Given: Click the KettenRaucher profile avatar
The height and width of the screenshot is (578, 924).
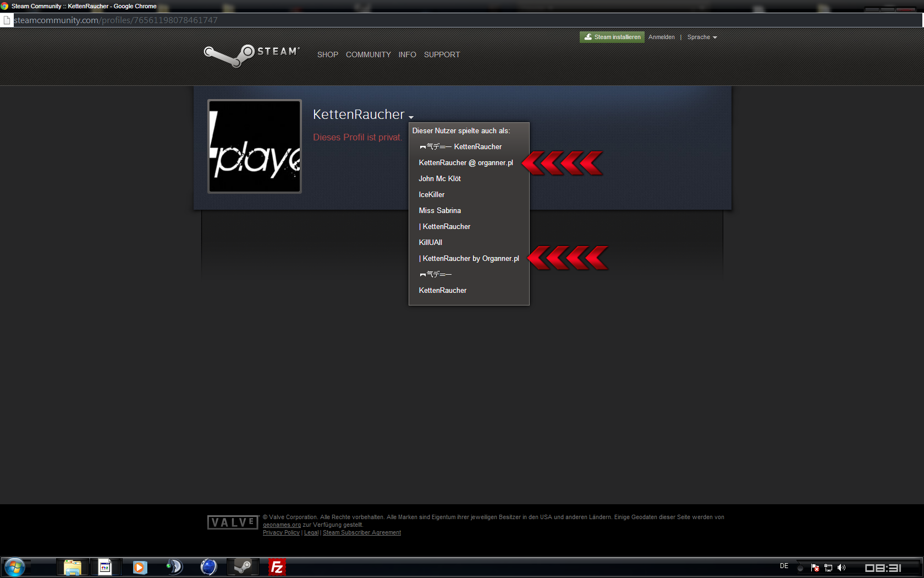Looking at the screenshot, I should [255, 146].
